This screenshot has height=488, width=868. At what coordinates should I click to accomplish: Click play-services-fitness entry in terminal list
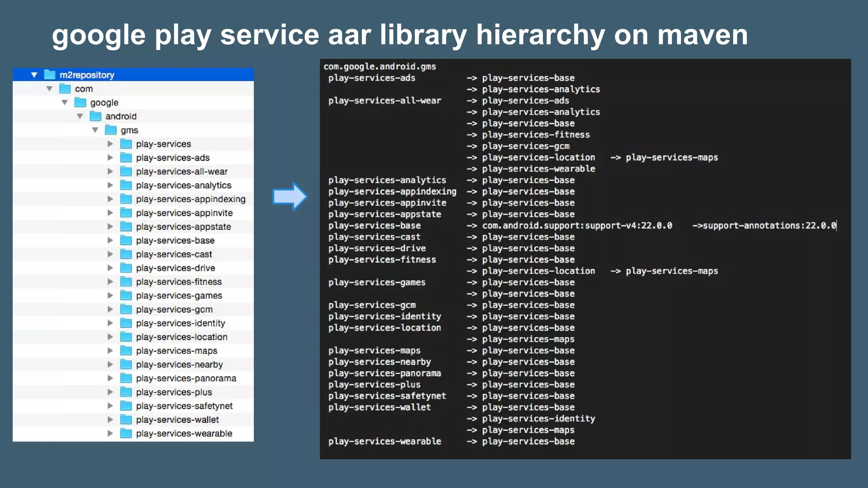coord(382,260)
